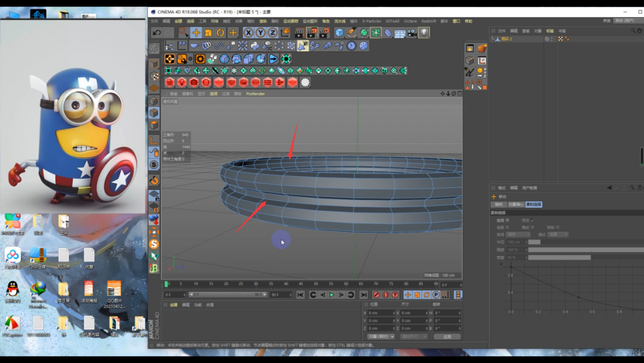
Task: Open the 对象 (相对) coordinate dropdown
Action: (x=380, y=337)
